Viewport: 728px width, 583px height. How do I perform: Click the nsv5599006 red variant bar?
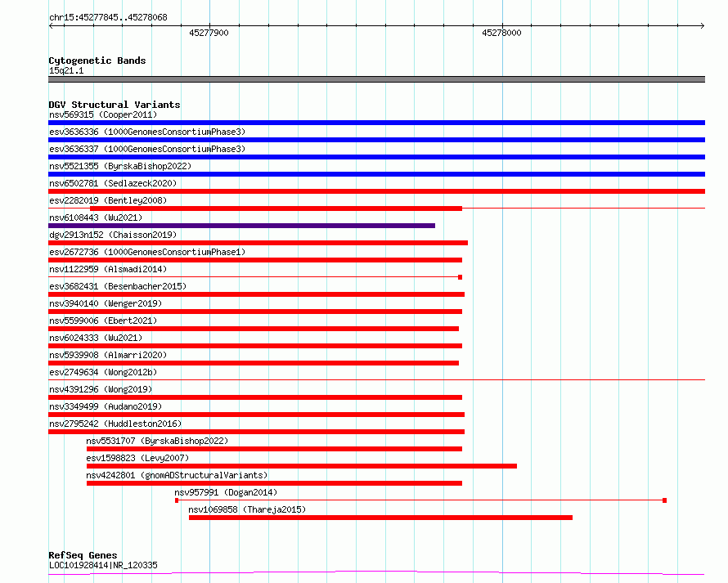(x=254, y=329)
